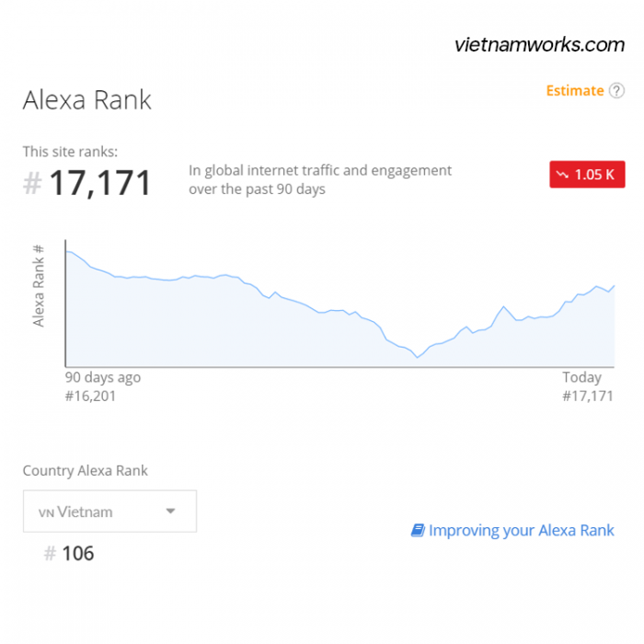Select the VN country code in dropdown
Screen dimensions: 644x644
(x=46, y=513)
